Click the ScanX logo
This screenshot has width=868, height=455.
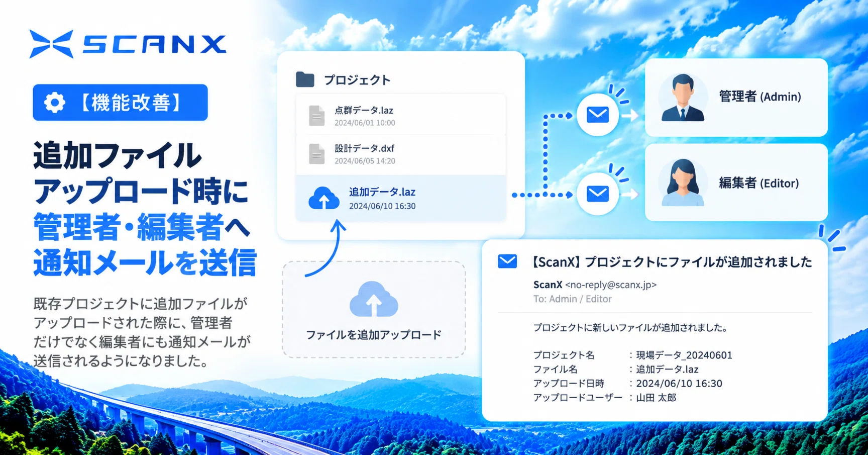click(128, 44)
